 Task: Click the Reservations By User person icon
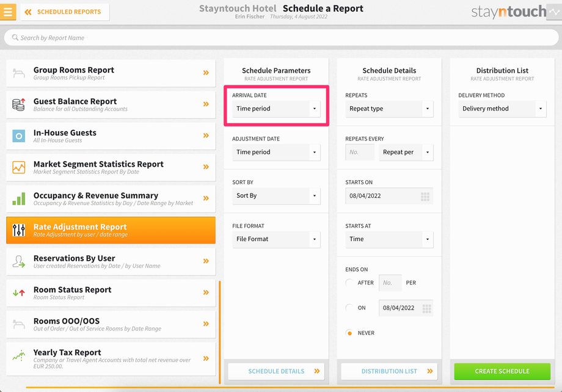pyautogui.click(x=19, y=261)
